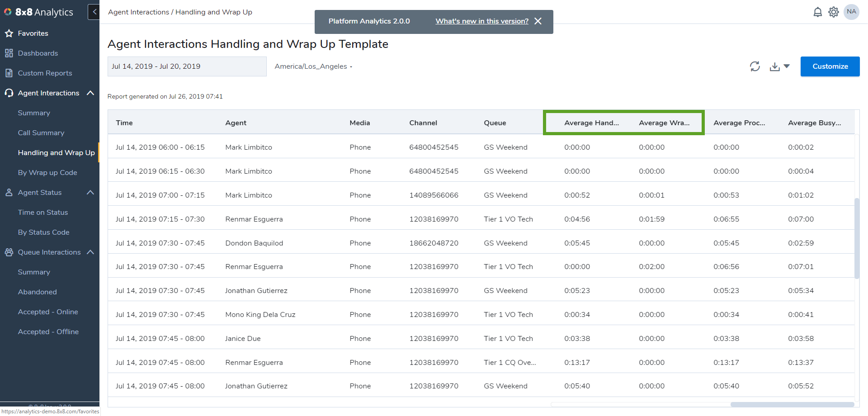Open the notifications bell
Image resolution: width=868 pixels, height=416 pixels.
(817, 12)
